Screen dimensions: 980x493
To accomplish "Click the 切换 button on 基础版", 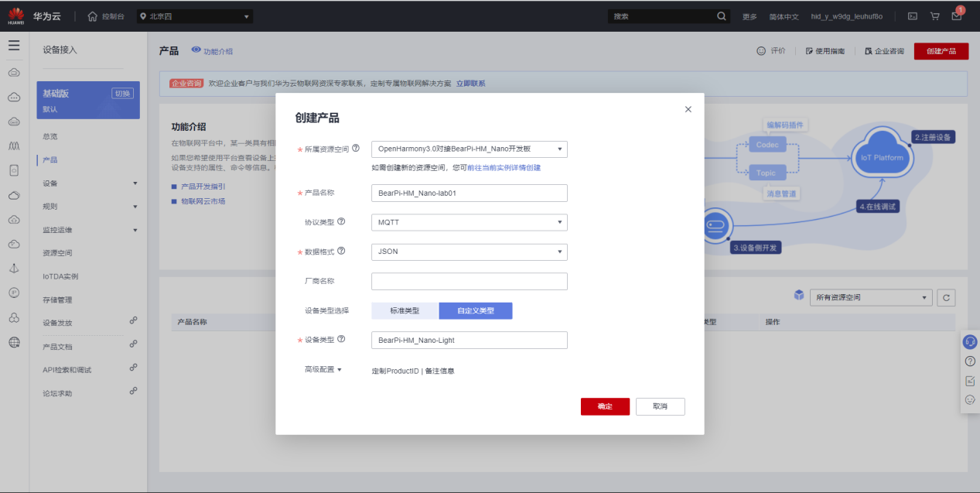I will (x=122, y=94).
